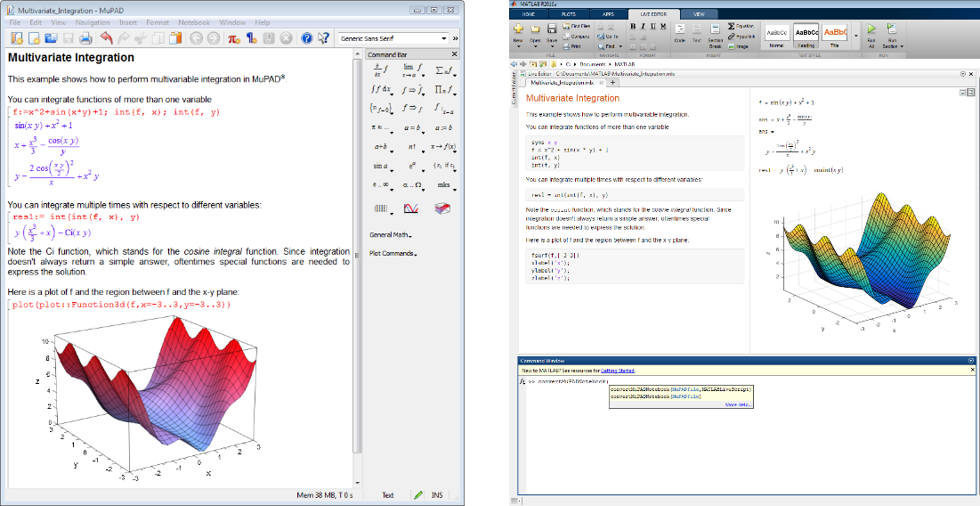Open the Generic Sans Serif font dropdown

[x=445, y=39]
